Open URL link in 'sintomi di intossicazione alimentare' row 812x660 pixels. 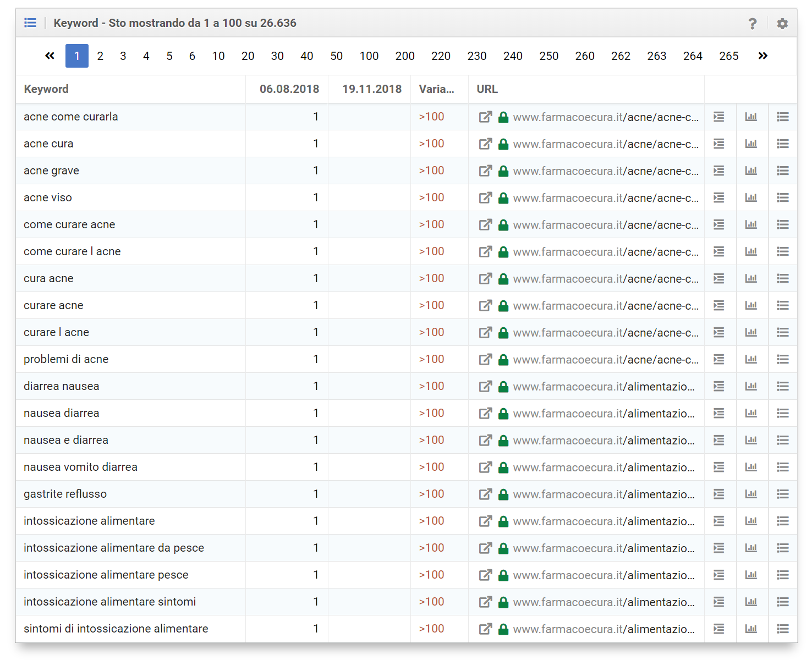[x=603, y=629]
